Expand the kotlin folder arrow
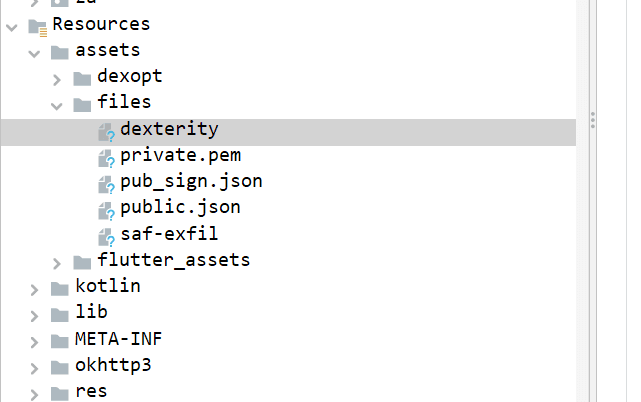The height and width of the screenshot is (402, 641). [x=34, y=290]
